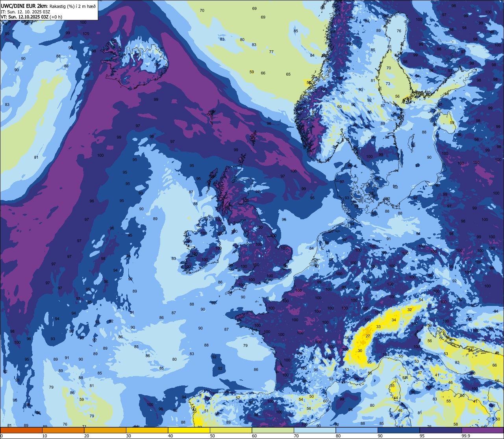Screen dimensions: 504x439
Task: Click the humidity value 27 on the map
Action: click(368, 336)
